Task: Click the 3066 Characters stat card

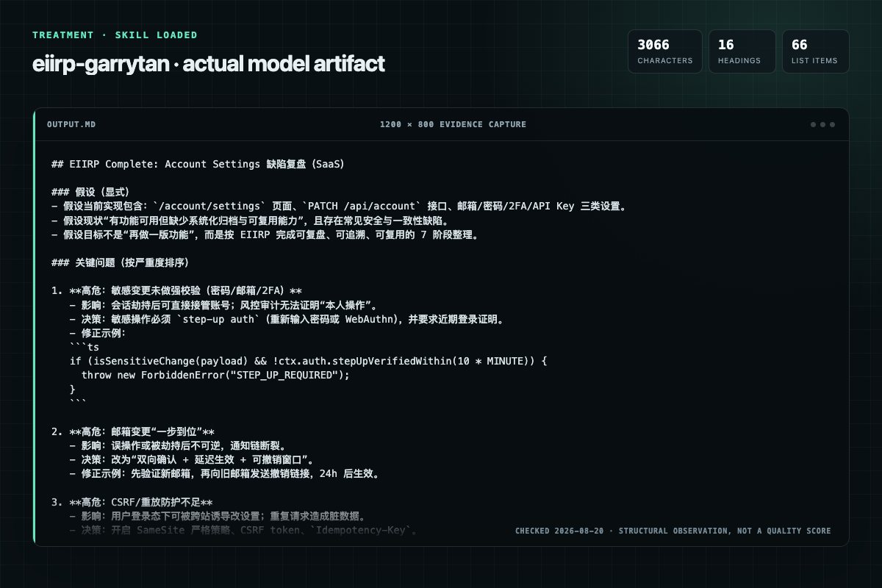Action: (665, 51)
